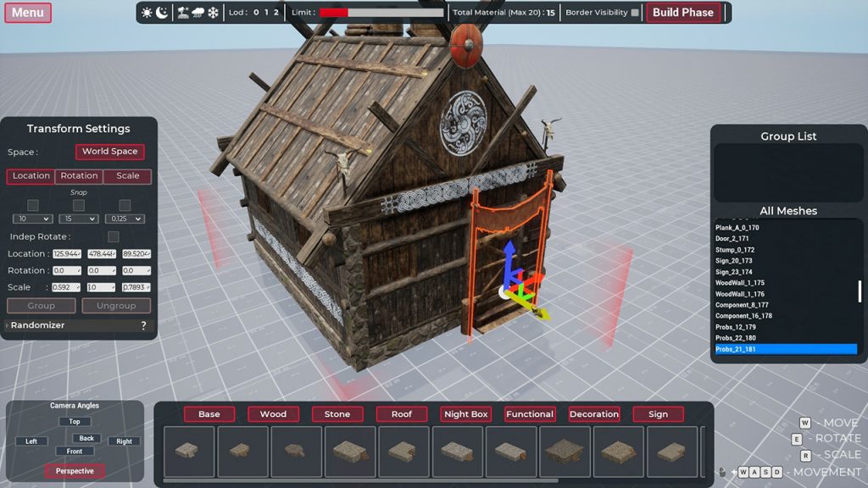Viewport: 868px width, 488px height.
Task: Select LOD level 1
Action: 265,13
